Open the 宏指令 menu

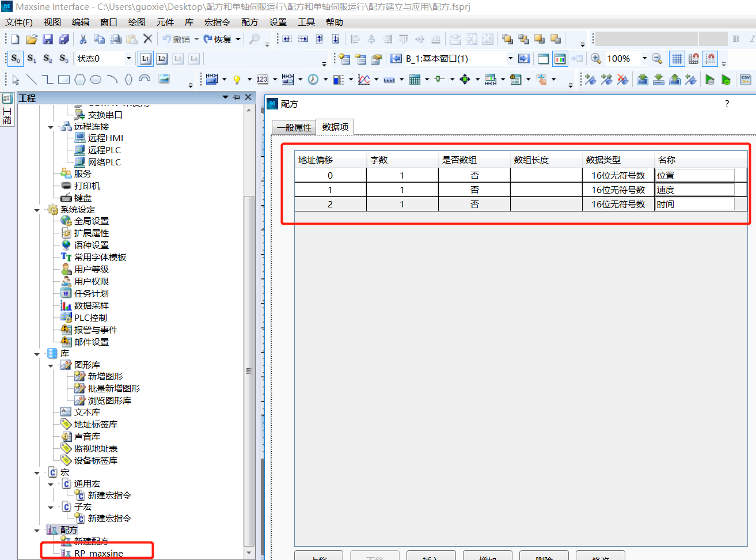click(x=217, y=22)
